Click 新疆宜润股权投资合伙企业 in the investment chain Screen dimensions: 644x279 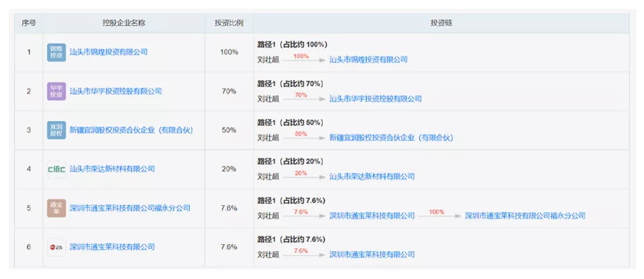tap(391, 138)
